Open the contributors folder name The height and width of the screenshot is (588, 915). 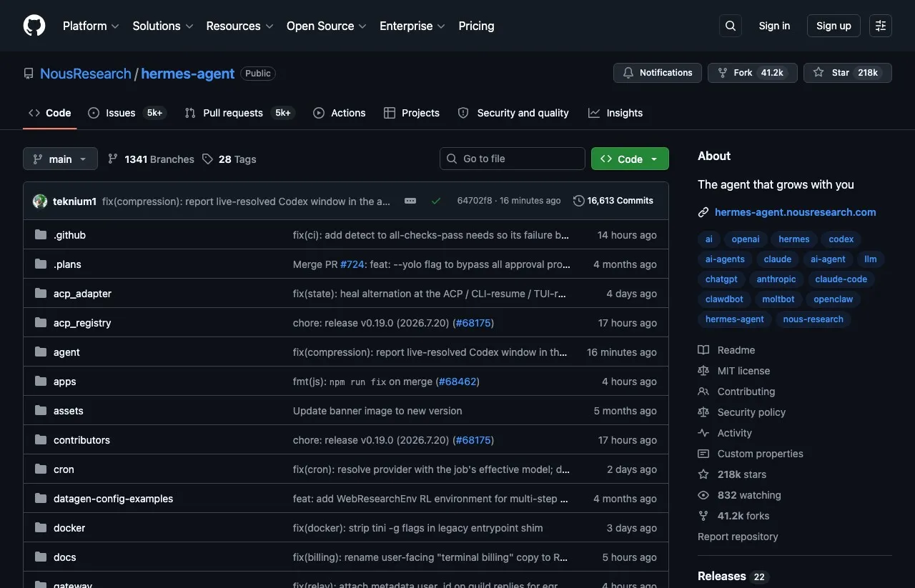(81, 440)
